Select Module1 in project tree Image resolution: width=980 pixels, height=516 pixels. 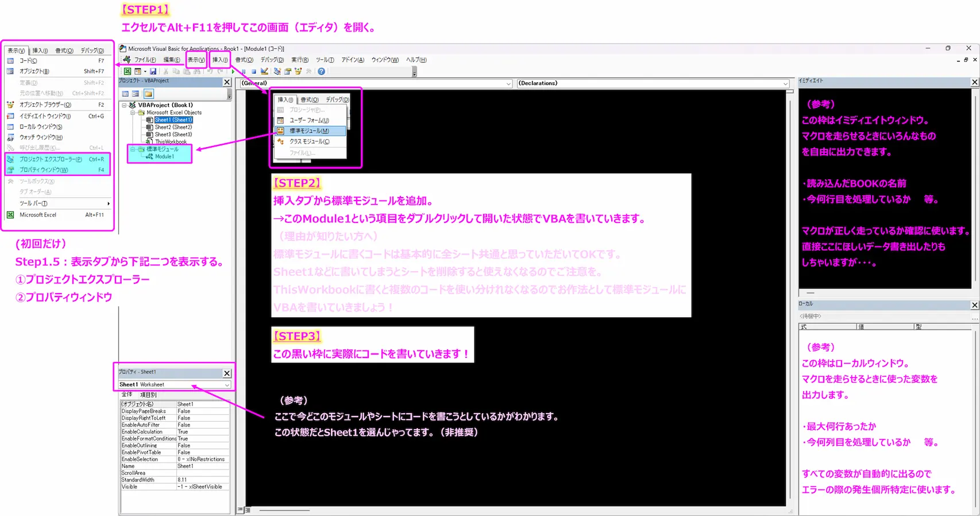[164, 156]
